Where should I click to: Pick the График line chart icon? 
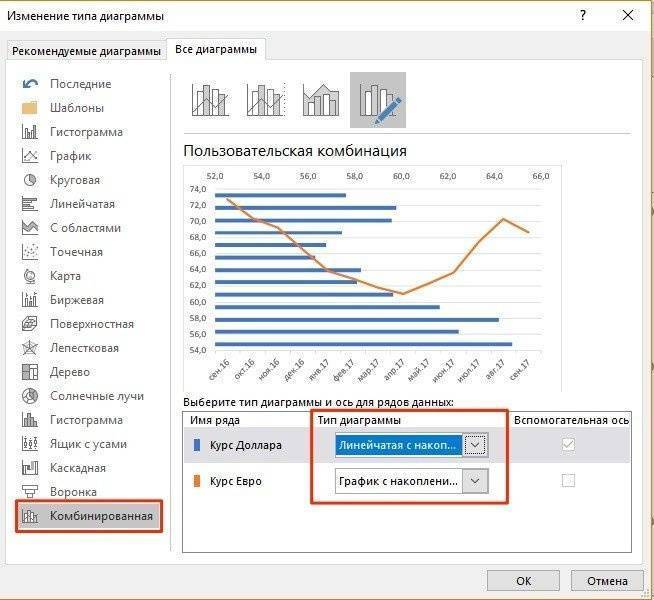(30, 156)
